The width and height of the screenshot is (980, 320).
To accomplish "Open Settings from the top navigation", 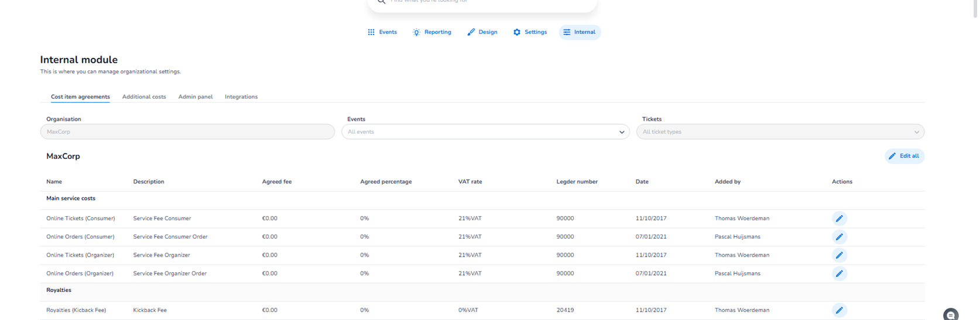I will pyautogui.click(x=530, y=32).
